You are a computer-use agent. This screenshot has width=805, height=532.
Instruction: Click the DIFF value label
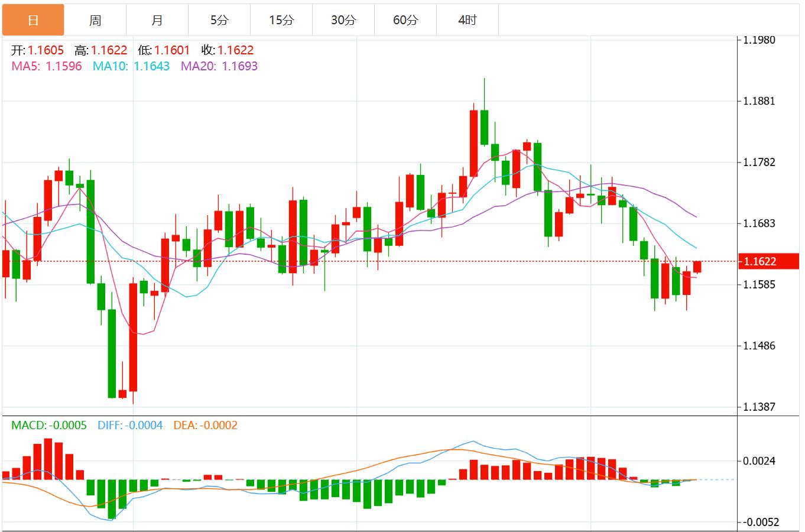coord(130,426)
